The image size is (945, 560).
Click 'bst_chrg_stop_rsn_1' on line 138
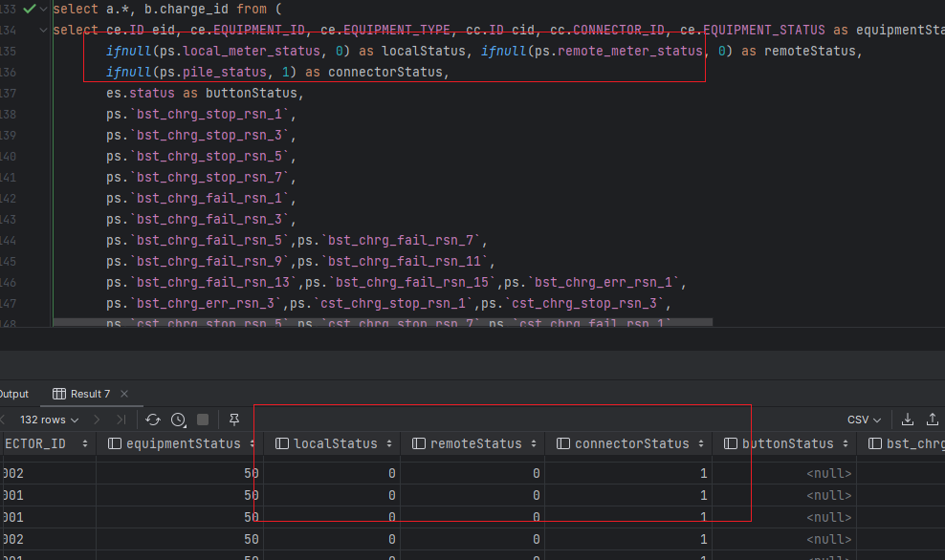(x=209, y=115)
